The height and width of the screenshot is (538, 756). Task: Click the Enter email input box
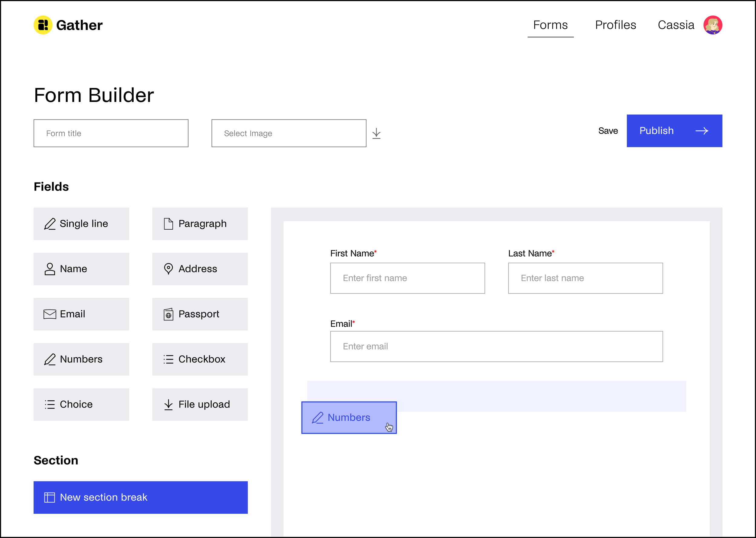tap(496, 346)
